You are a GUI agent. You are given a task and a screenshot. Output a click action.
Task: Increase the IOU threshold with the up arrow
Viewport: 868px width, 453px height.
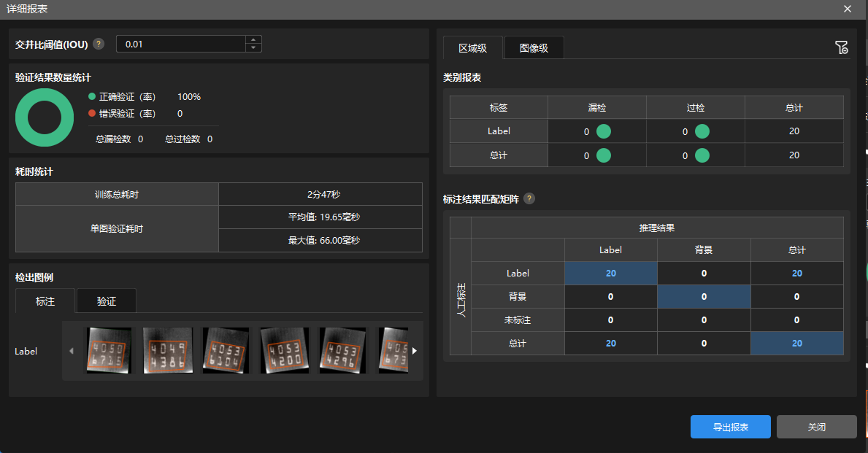pyautogui.click(x=253, y=40)
